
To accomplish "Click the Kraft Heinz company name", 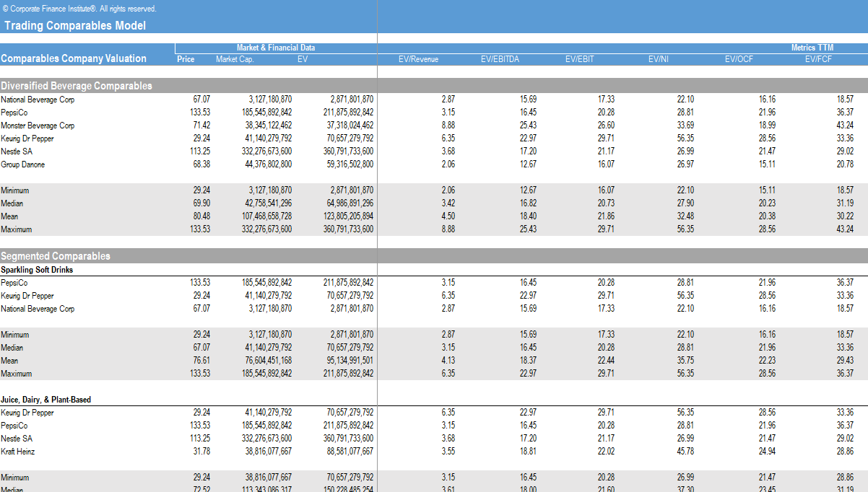I will point(18,452).
